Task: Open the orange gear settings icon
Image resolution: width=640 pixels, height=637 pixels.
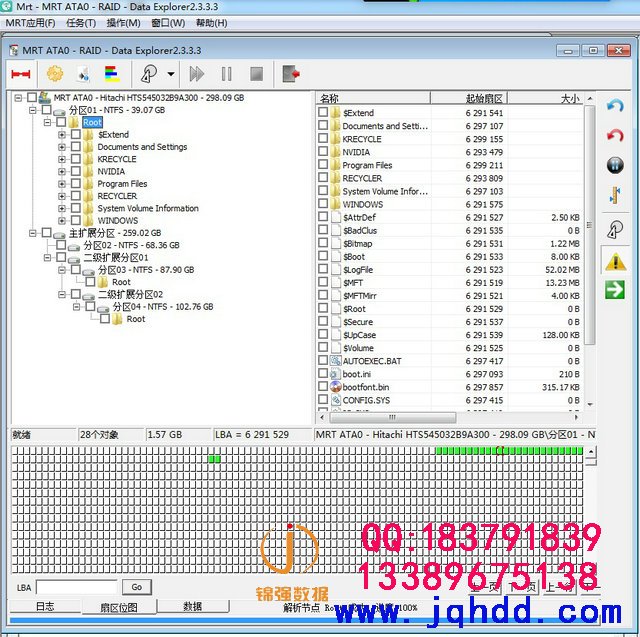Action: pos(55,74)
